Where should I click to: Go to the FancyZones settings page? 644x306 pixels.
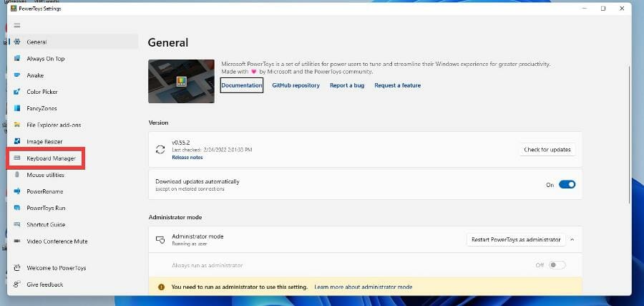[42, 109]
